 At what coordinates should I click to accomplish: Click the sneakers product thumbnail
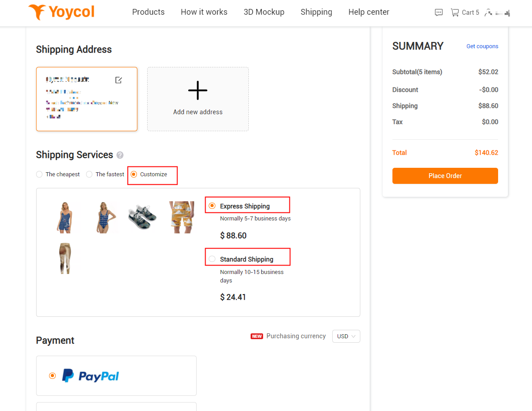[x=142, y=217]
